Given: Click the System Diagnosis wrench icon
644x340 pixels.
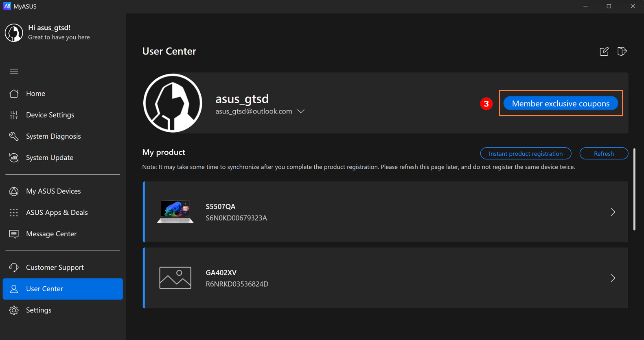Looking at the screenshot, I should [14, 136].
